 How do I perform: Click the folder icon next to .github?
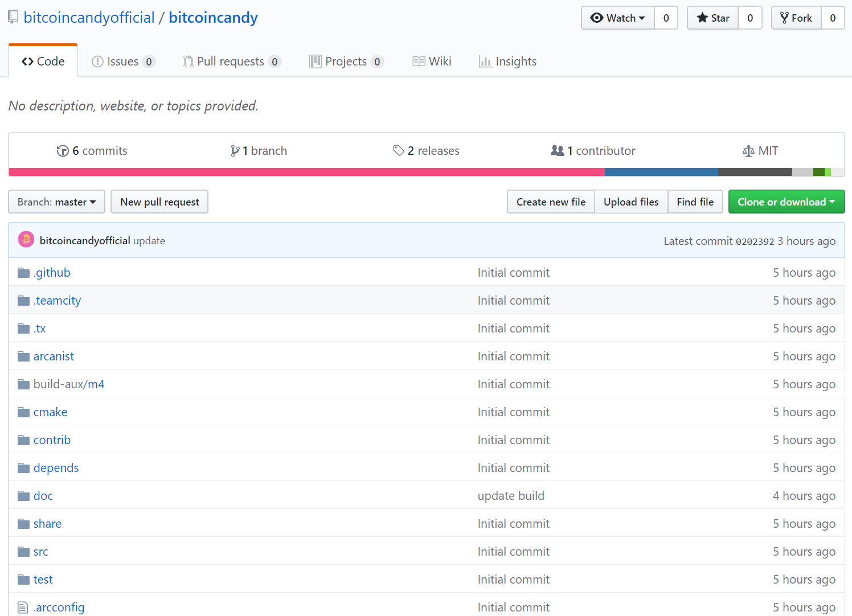tap(23, 273)
